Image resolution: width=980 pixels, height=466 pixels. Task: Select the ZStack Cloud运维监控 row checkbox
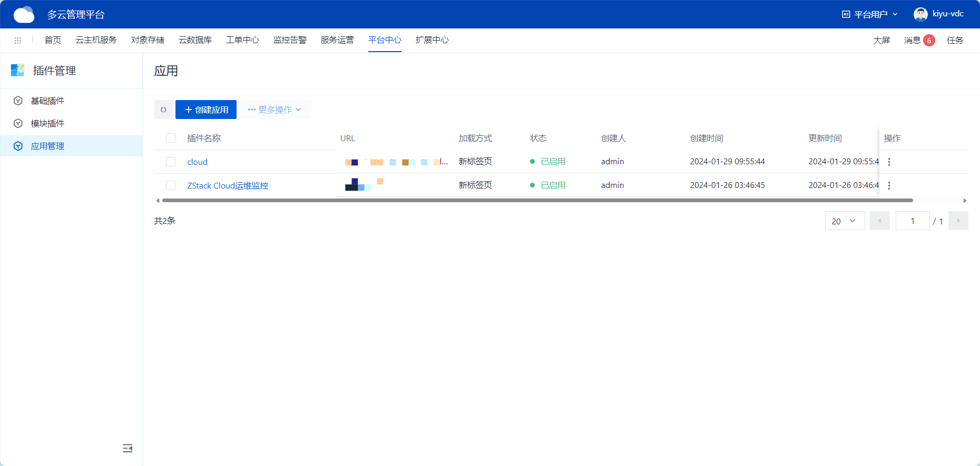click(x=171, y=185)
